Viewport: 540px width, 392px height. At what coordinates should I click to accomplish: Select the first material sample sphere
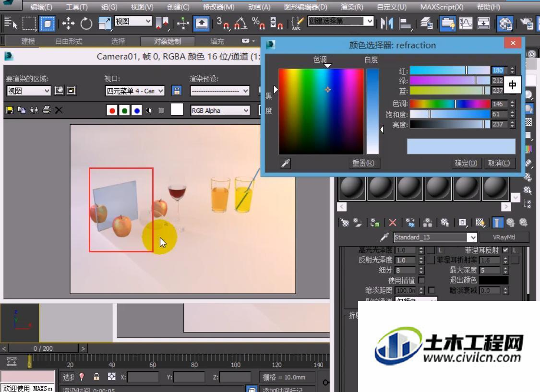(352, 189)
